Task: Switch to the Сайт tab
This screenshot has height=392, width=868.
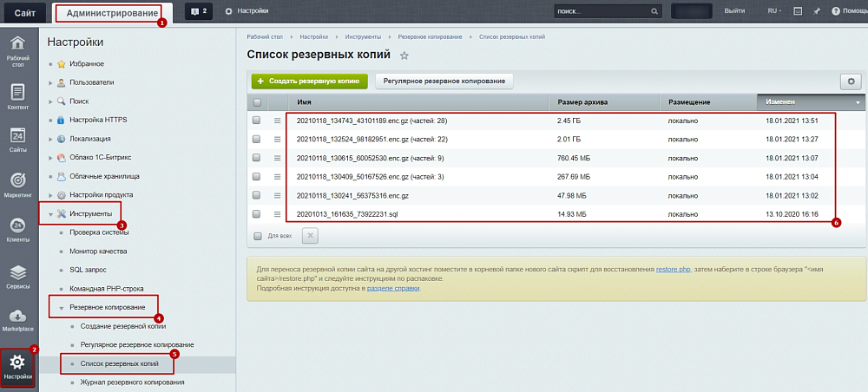Action: pyautogui.click(x=24, y=12)
